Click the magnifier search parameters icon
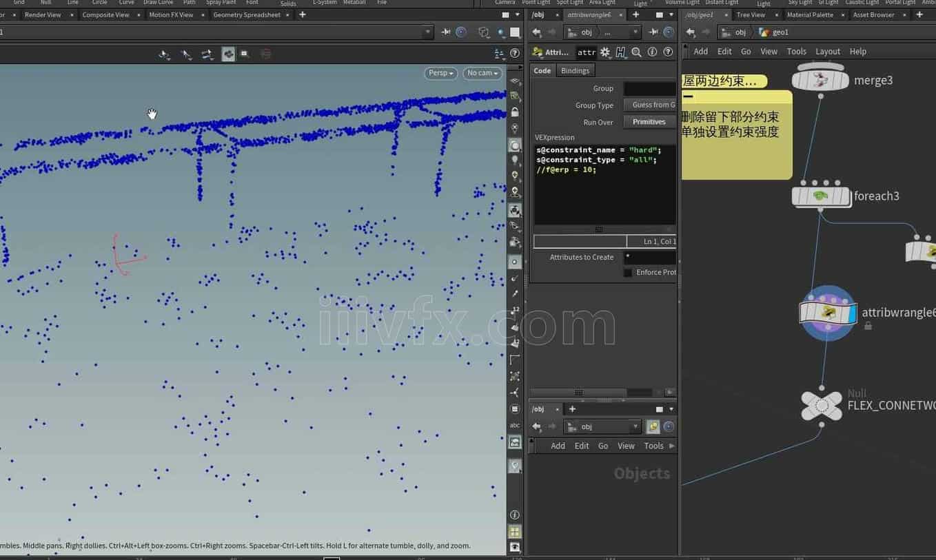The width and height of the screenshot is (936, 560). [636, 52]
